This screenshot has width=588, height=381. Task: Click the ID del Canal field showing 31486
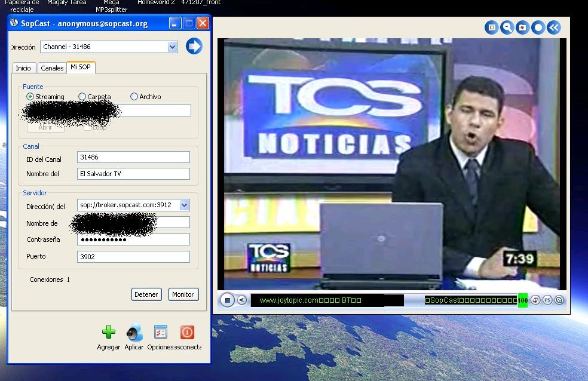point(133,157)
